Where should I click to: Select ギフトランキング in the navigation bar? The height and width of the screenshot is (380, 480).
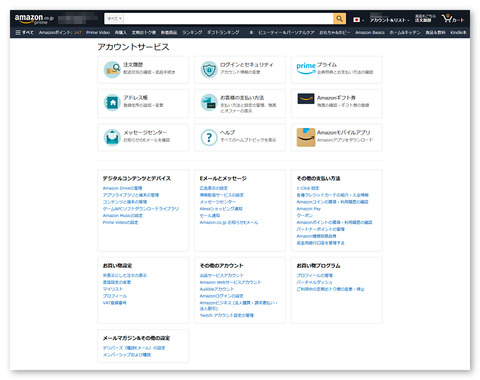coord(223,32)
